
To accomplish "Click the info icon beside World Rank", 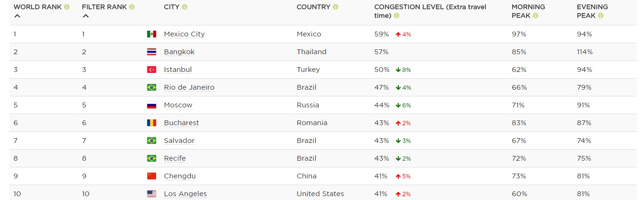I will (67, 7).
